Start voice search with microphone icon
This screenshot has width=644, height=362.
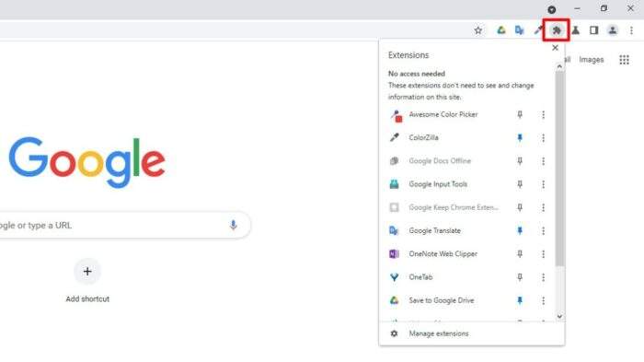click(x=234, y=225)
